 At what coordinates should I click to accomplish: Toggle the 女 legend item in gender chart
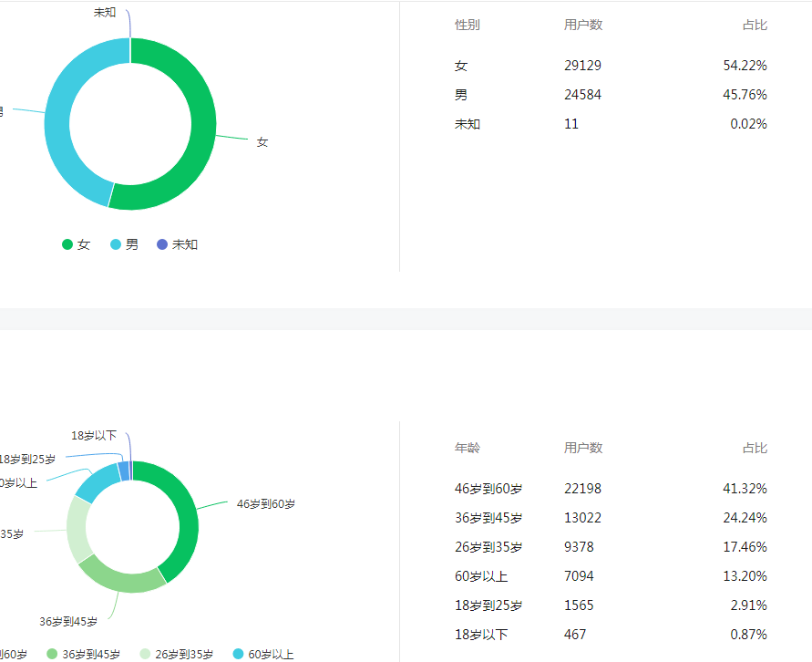click(77, 244)
